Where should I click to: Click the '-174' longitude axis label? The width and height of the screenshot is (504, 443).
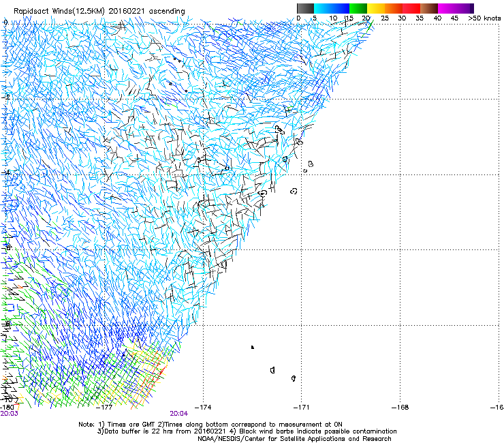204,408
